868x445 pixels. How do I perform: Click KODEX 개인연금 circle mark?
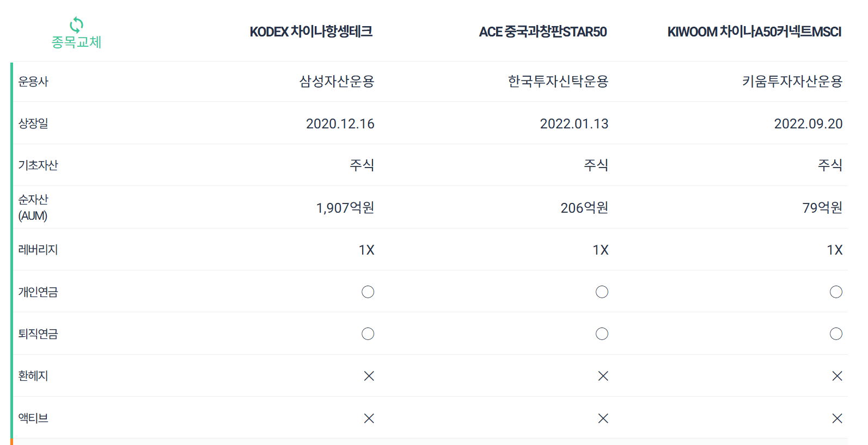[368, 292]
